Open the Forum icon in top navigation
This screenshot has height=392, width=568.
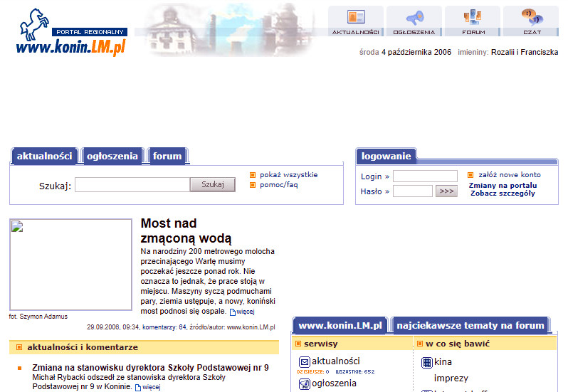[x=473, y=18]
